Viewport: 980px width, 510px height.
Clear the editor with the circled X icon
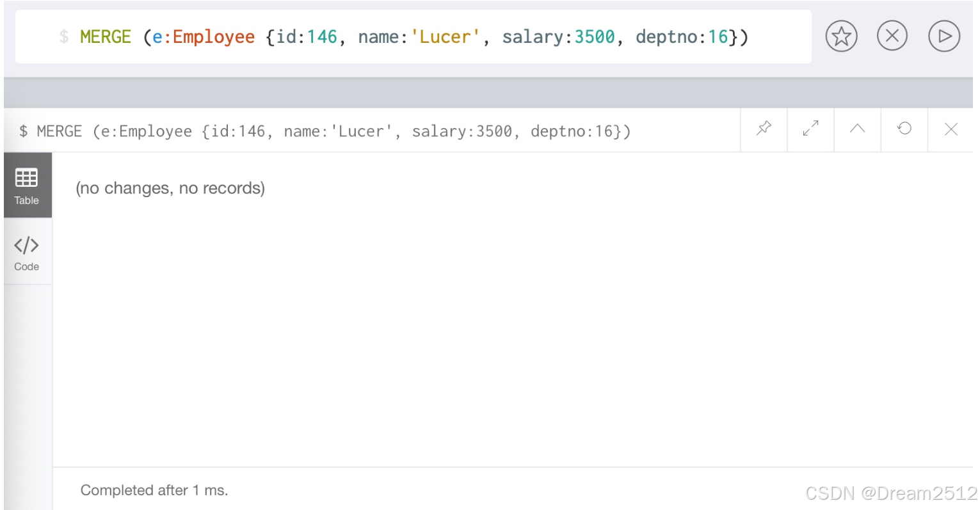[x=892, y=36]
